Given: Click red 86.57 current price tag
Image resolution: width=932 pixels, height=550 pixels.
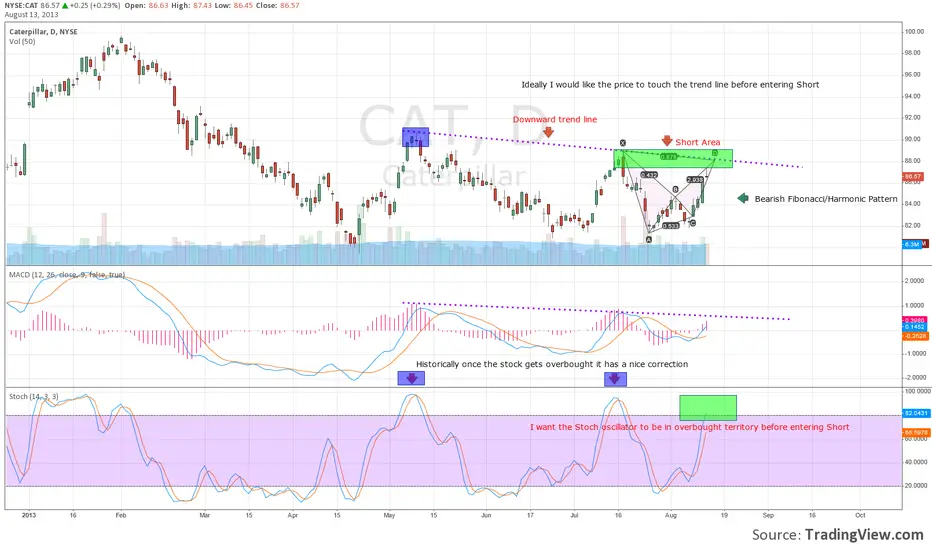Looking at the screenshot, I should point(912,177).
